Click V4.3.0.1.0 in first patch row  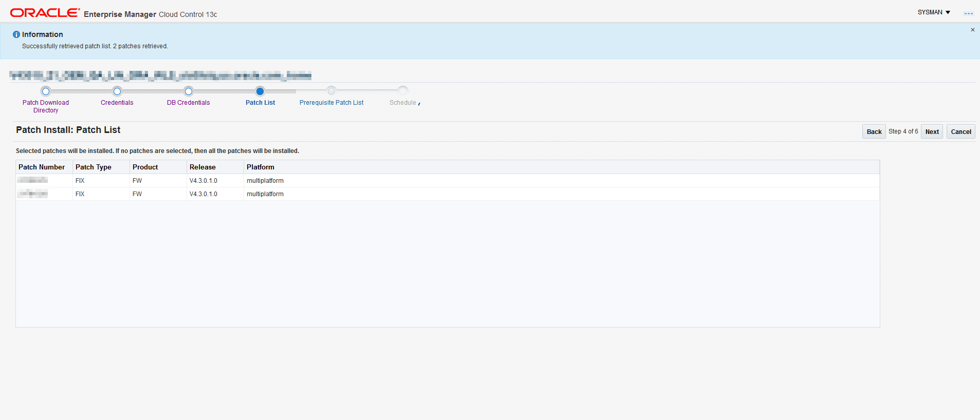pyautogui.click(x=204, y=181)
